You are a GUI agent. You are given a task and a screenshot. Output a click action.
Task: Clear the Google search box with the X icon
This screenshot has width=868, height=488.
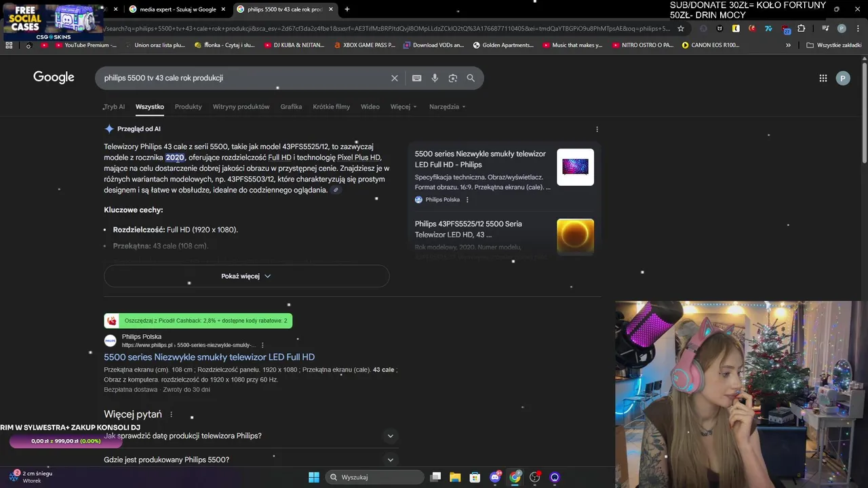[394, 78]
